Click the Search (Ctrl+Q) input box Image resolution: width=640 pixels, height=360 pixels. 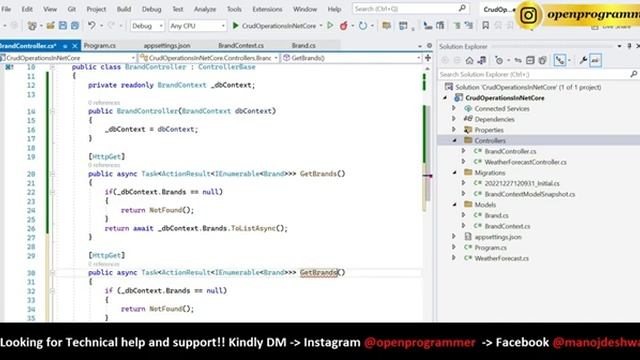click(410, 9)
